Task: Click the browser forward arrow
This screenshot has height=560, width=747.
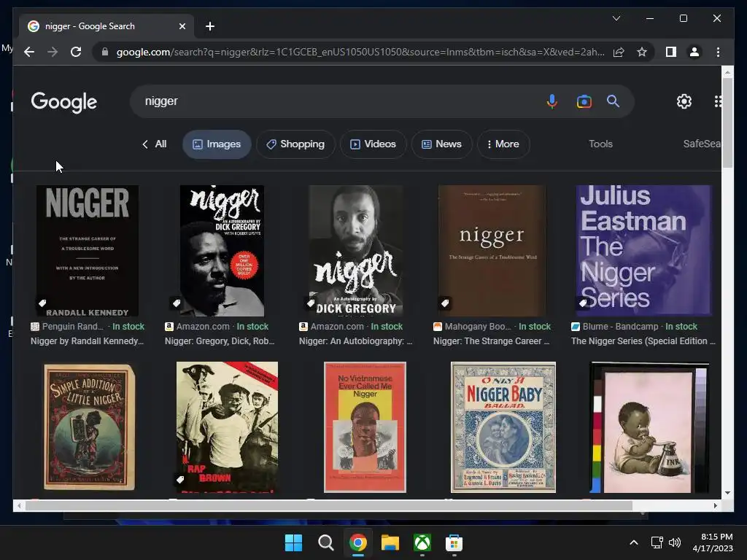Action: point(53,52)
